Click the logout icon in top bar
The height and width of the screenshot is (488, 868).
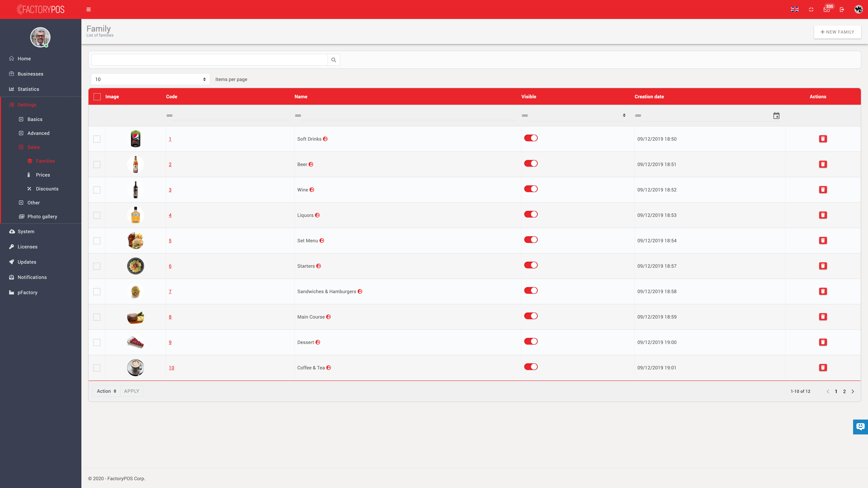click(x=842, y=9)
